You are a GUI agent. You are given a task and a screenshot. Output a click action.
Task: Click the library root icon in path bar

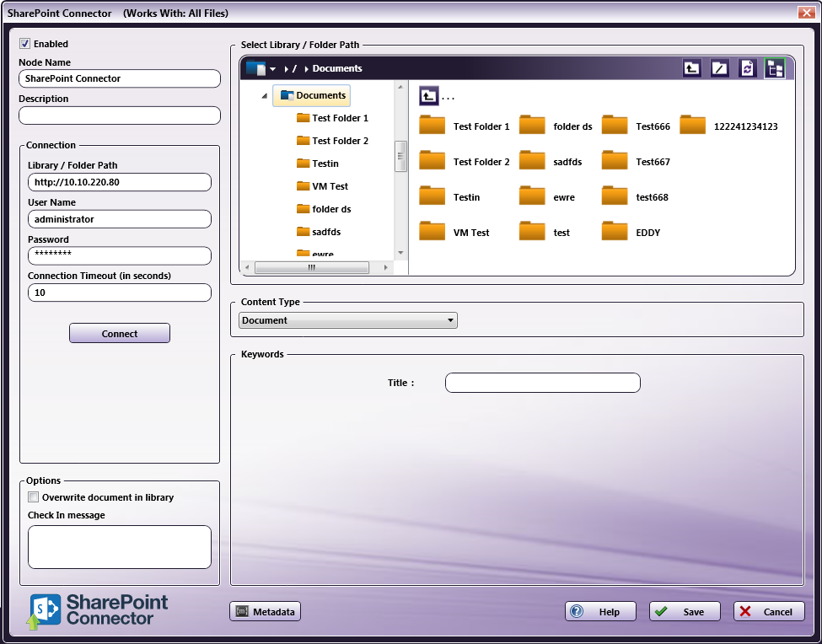255,68
